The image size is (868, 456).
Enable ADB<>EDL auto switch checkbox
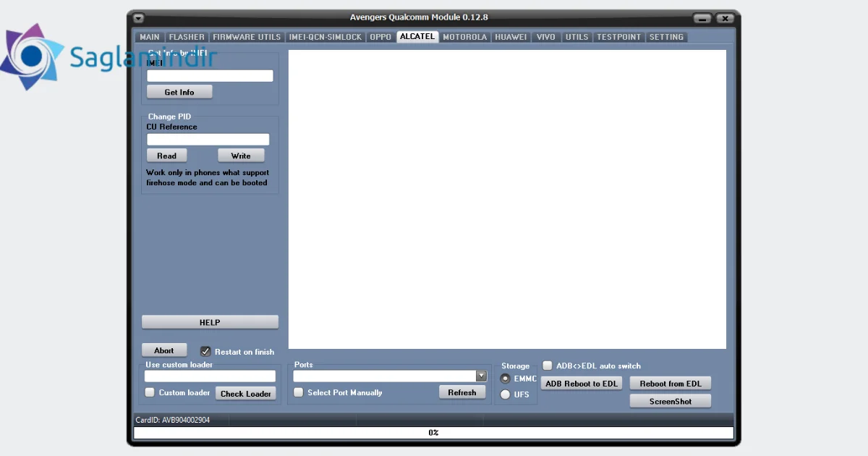tap(548, 366)
